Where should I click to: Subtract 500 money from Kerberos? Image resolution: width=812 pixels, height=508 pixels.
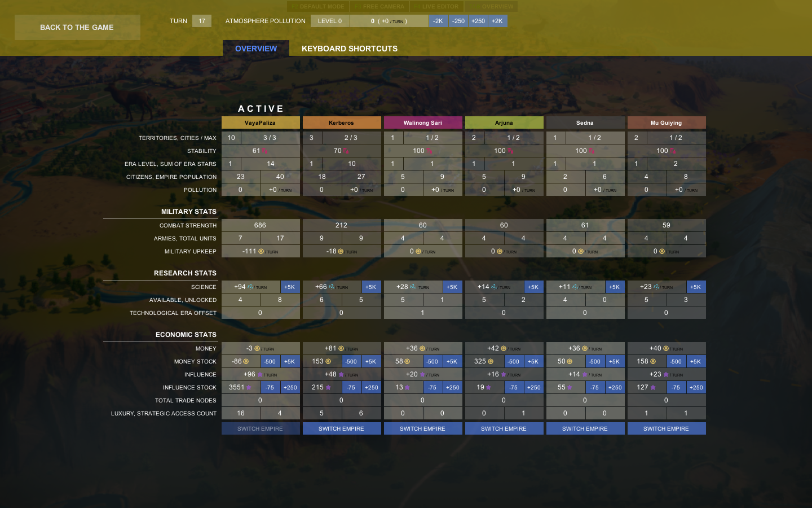coord(351,361)
